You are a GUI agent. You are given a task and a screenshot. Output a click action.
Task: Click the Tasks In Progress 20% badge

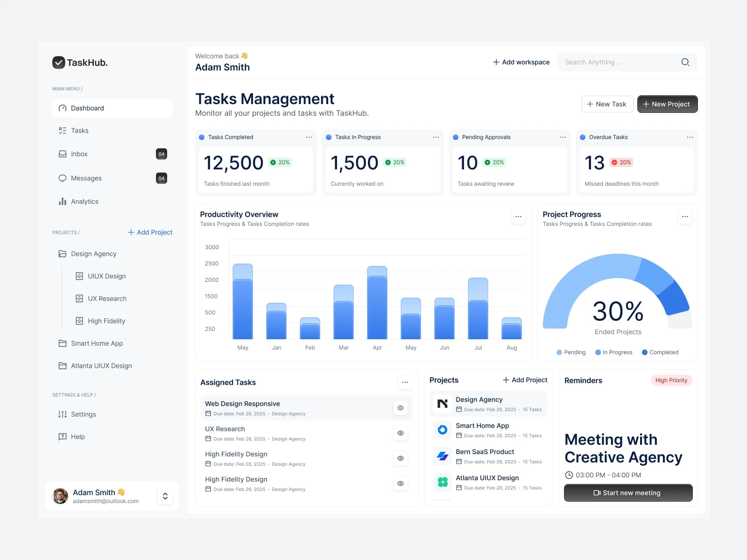(395, 162)
